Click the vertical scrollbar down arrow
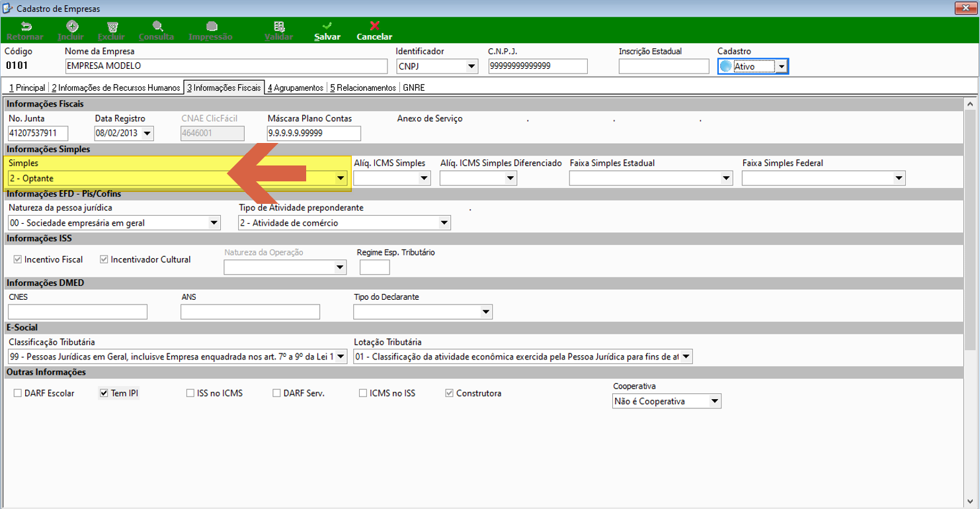The width and height of the screenshot is (980, 509). 970,502
